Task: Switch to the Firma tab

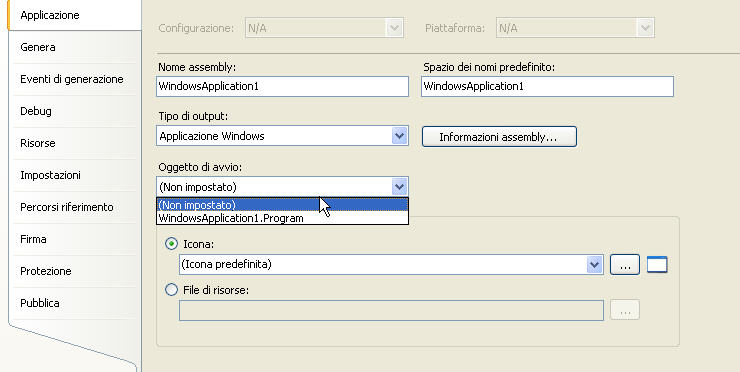Action: [33, 239]
